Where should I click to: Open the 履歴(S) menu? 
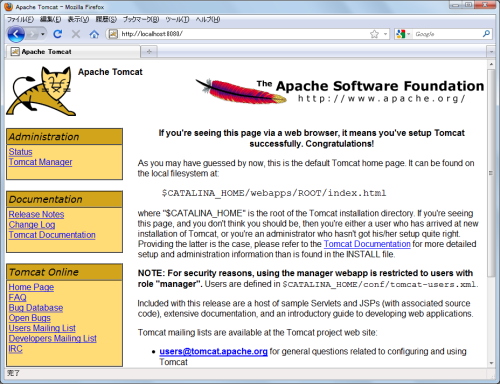(x=106, y=19)
